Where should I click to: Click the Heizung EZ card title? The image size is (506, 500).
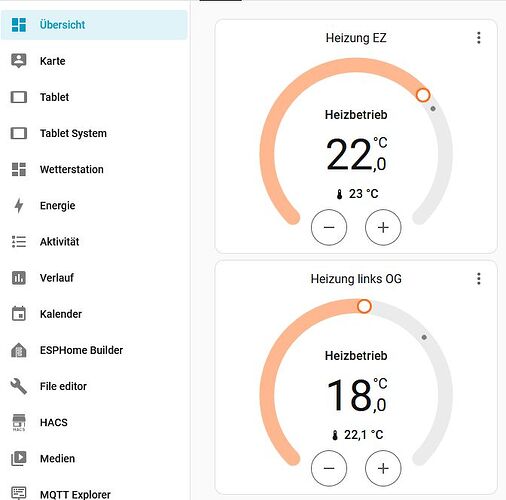tap(356, 38)
